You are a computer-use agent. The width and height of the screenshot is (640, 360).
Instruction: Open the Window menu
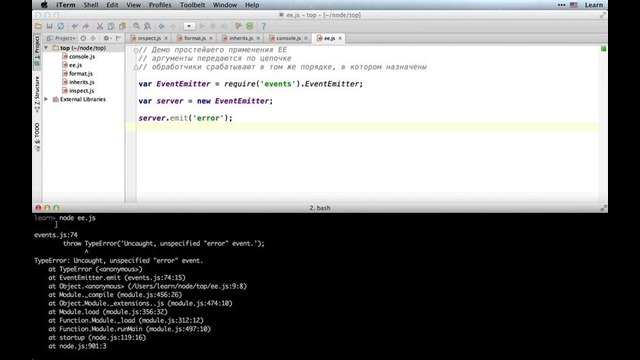pos(225,5)
